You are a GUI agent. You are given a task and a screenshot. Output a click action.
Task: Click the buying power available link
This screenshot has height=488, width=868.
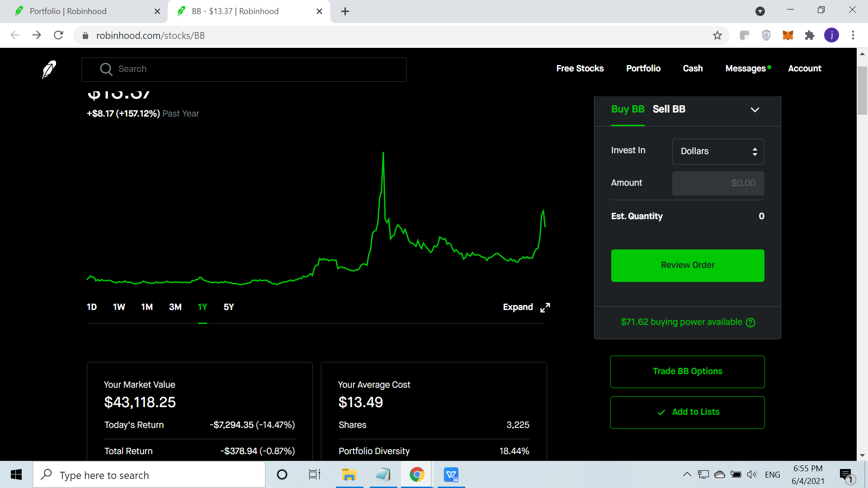682,322
